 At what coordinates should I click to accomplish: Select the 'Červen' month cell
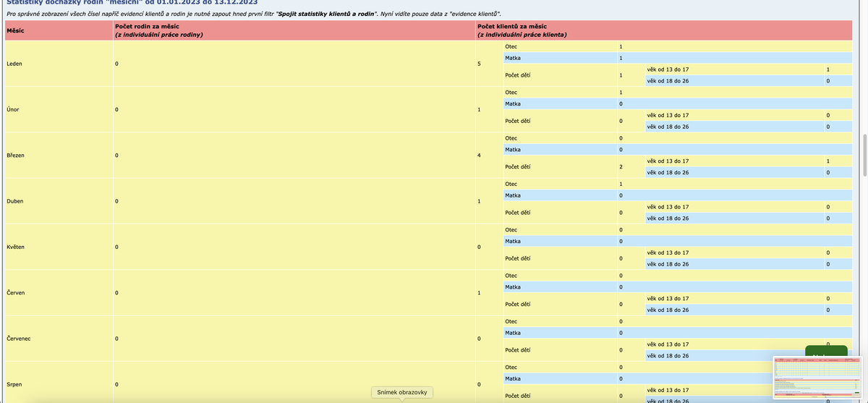coord(16,292)
